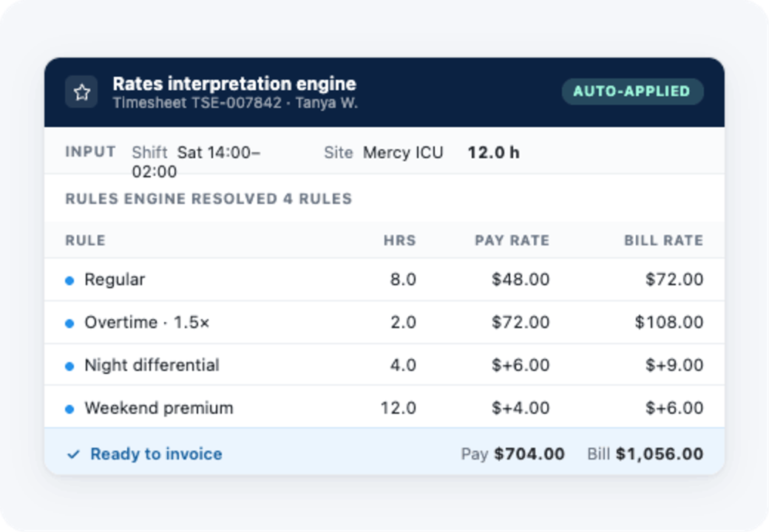The width and height of the screenshot is (769, 532).
Task: Click the checkmark beside Ready to invoice
Action: tap(73, 454)
